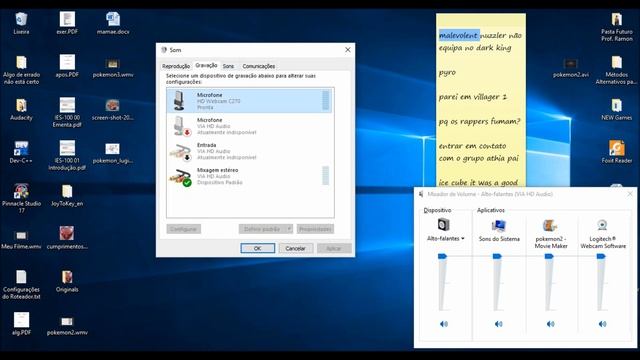Click the Definir padrão button
Image resolution: width=640 pixels, height=360 pixels.
click(262, 229)
